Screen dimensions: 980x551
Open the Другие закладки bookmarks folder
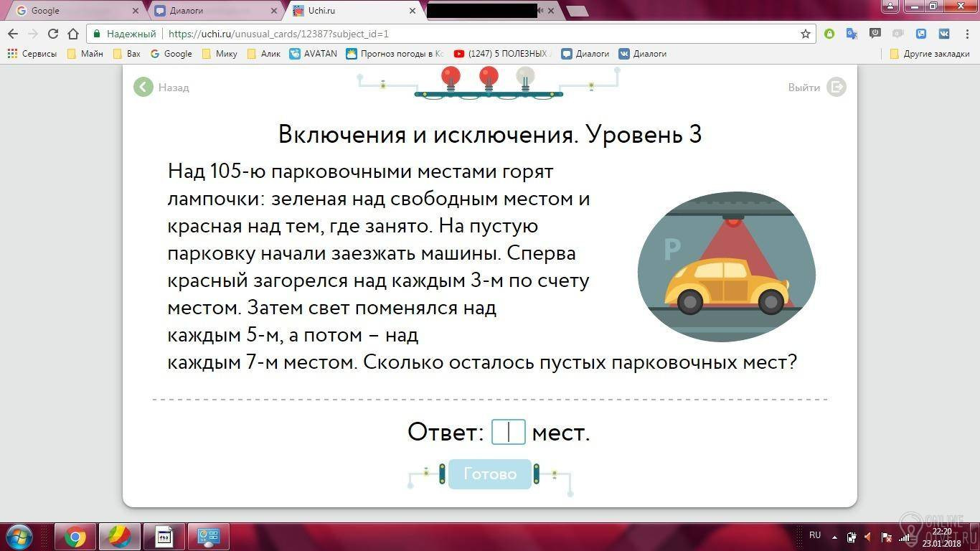click(x=929, y=54)
